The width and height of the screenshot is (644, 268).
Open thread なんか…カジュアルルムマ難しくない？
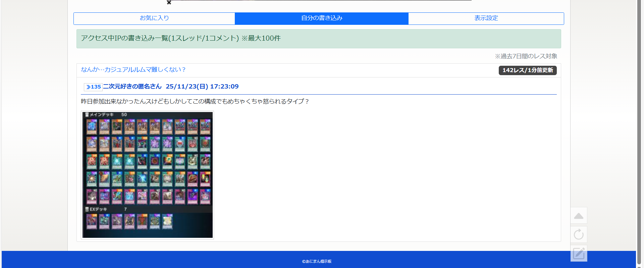tap(133, 70)
